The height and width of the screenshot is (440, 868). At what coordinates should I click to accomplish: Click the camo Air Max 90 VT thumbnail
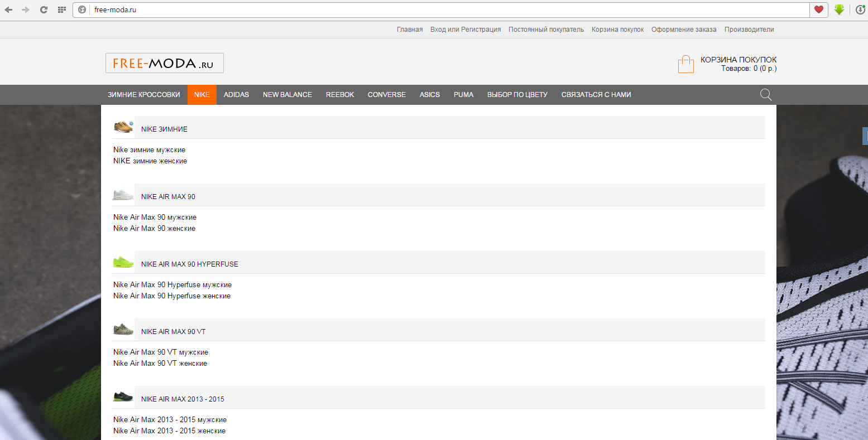[123, 330]
